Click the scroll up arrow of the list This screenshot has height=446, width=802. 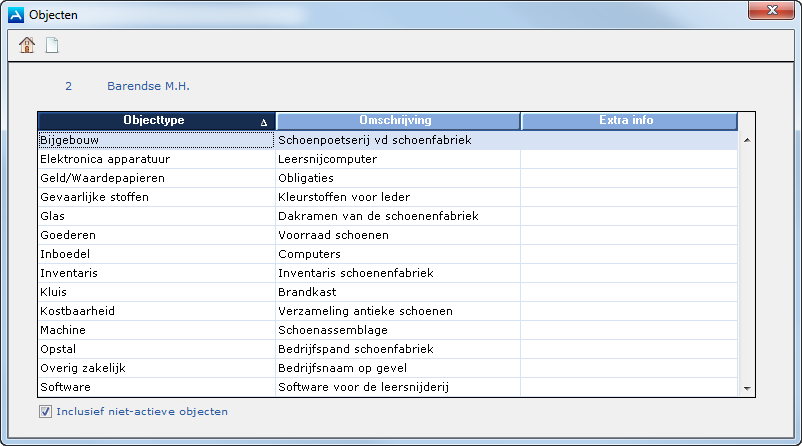(x=747, y=140)
